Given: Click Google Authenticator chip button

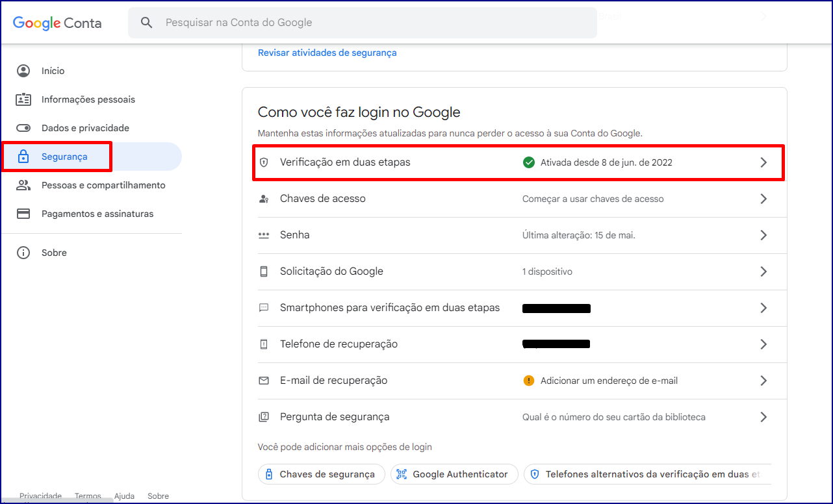Looking at the screenshot, I should point(454,474).
